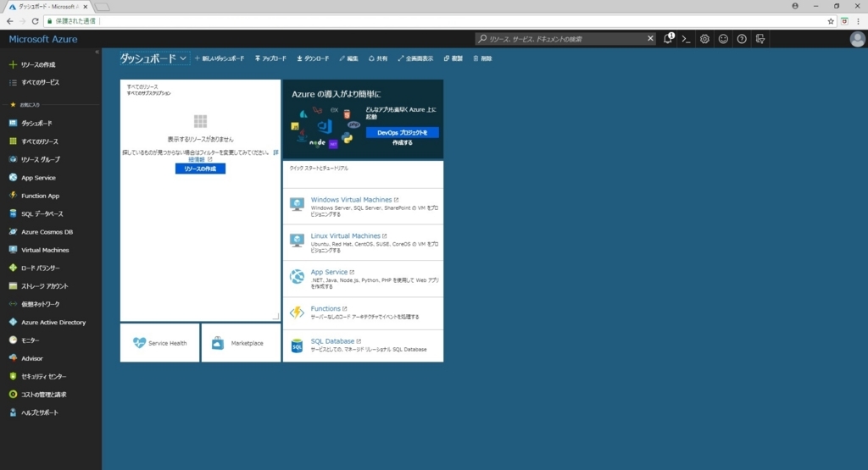Screen dimensions: 868x470
Task: Click the feedback smiley icon
Action: pos(723,39)
